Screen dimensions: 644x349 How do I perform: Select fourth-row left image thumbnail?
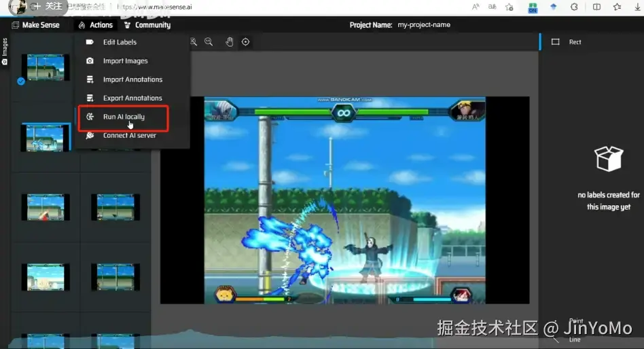46,277
